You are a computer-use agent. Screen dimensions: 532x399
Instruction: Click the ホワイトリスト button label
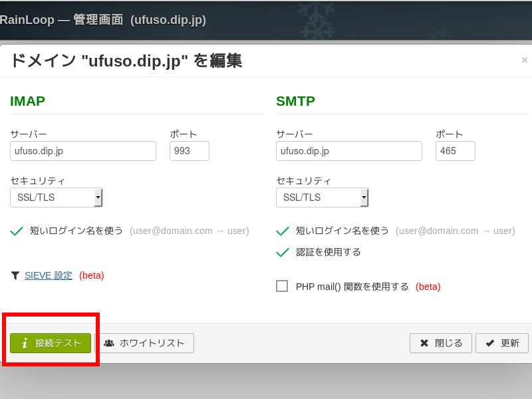tap(152, 343)
